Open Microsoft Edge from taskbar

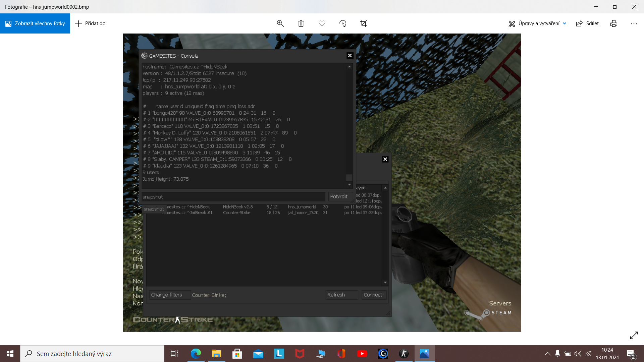coord(196,354)
